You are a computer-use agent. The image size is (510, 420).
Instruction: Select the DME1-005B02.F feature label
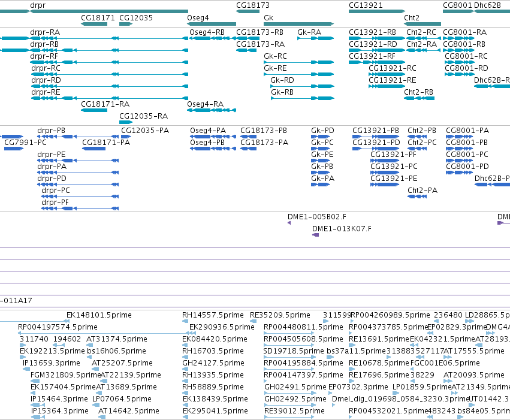click(317, 216)
